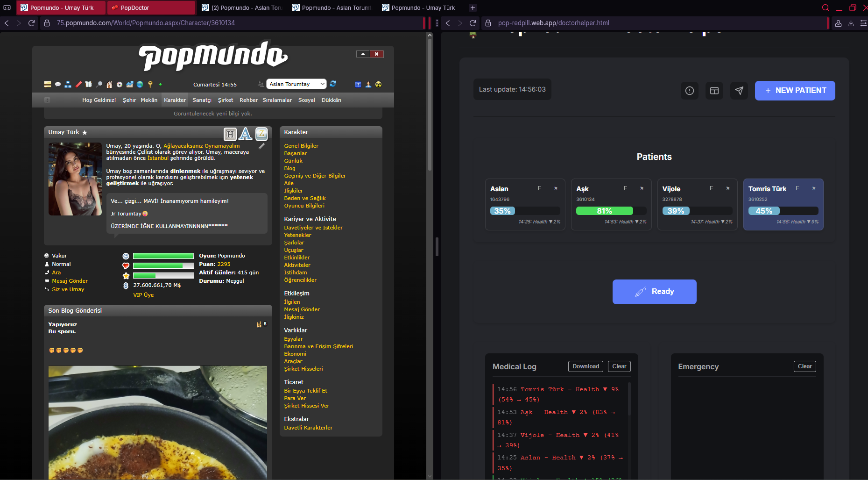
Task: Click the pencil edit icon on the profile
Action: pyautogui.click(x=262, y=146)
